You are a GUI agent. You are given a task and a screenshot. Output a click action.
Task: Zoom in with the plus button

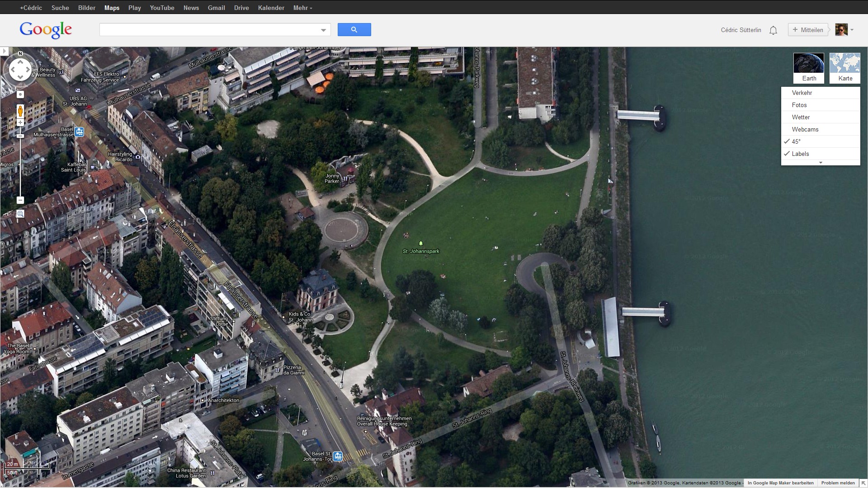20,123
